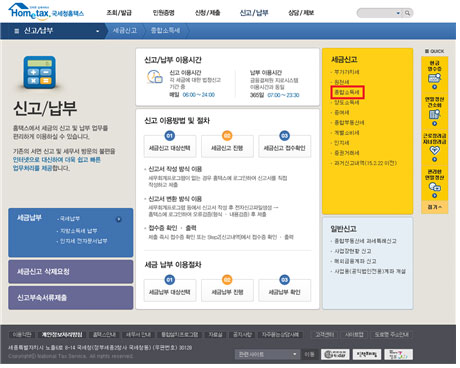Open the 인지세 link
Image resolution: width=460 pixels, height=368 pixels.
click(x=342, y=143)
